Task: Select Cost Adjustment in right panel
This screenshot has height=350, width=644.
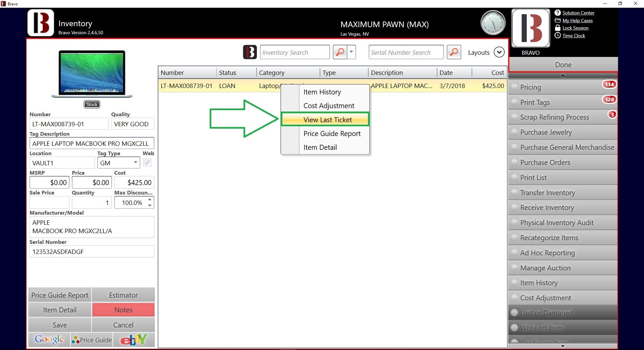Action: click(x=563, y=298)
